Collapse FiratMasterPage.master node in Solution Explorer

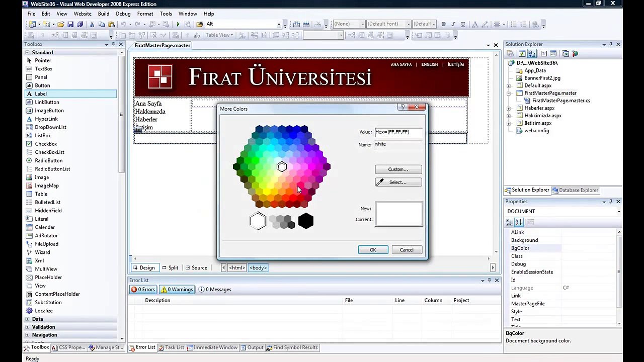pyautogui.click(x=509, y=93)
